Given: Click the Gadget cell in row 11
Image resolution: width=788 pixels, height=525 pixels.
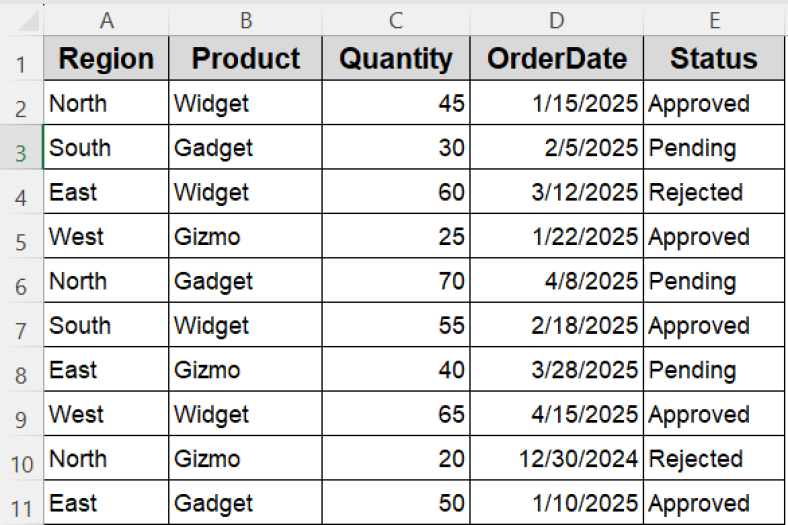Looking at the screenshot, I should 245,503.
